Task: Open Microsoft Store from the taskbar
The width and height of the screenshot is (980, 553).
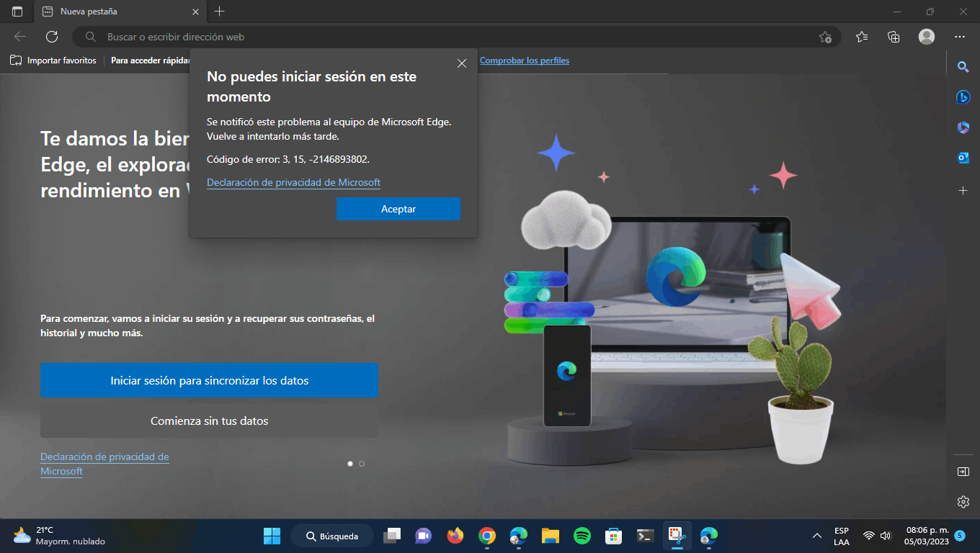Action: click(613, 536)
